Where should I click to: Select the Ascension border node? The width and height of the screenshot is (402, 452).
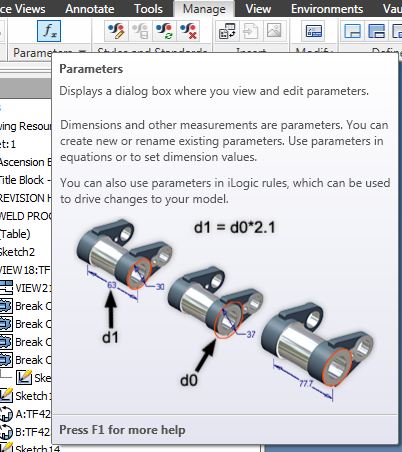tap(26, 162)
